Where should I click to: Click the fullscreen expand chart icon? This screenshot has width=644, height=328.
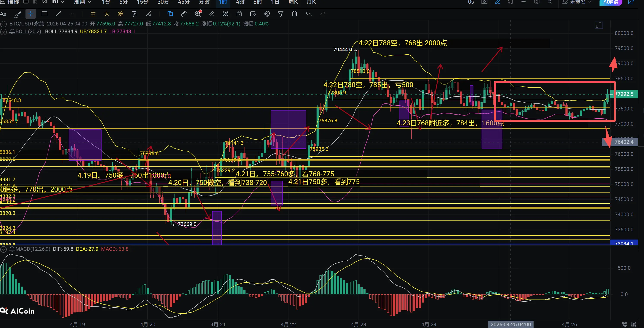pos(599,25)
